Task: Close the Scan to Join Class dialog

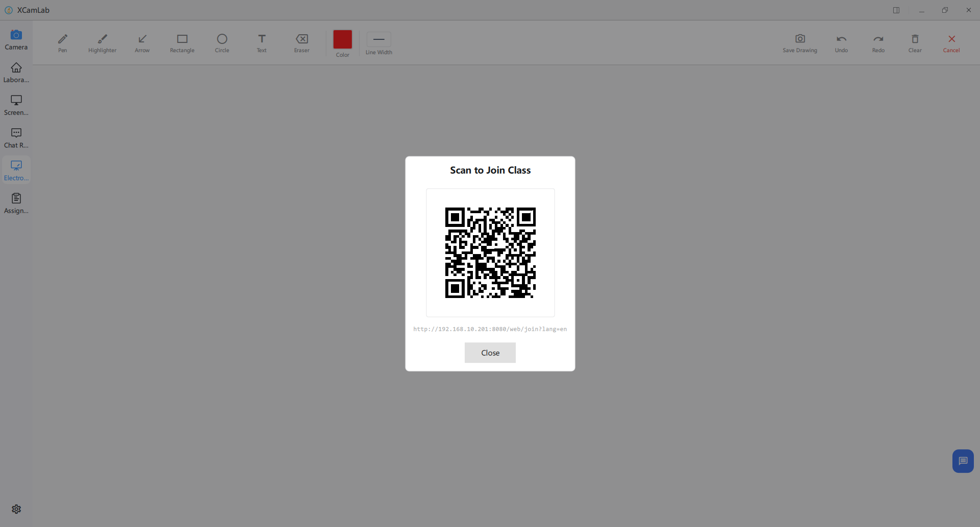Action: tap(490, 353)
